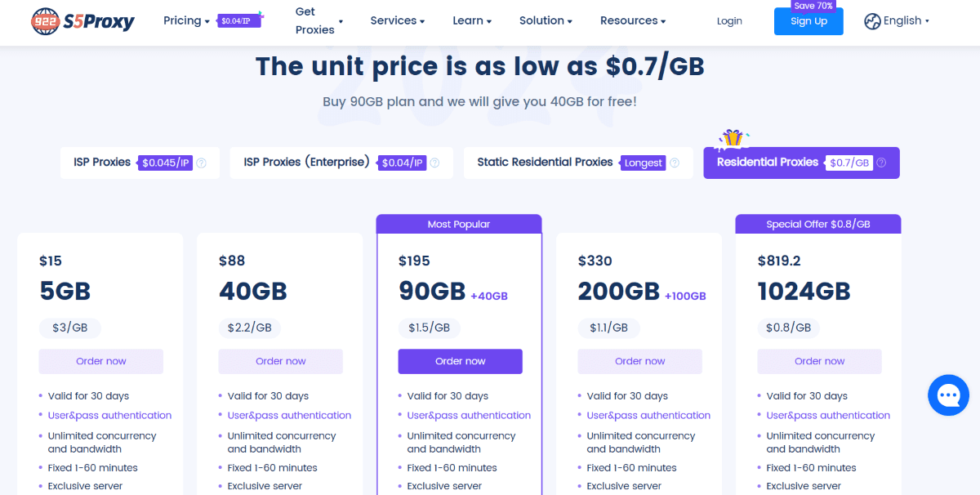
Task: Click the 922 S5Proxy logo
Action: tap(82, 21)
